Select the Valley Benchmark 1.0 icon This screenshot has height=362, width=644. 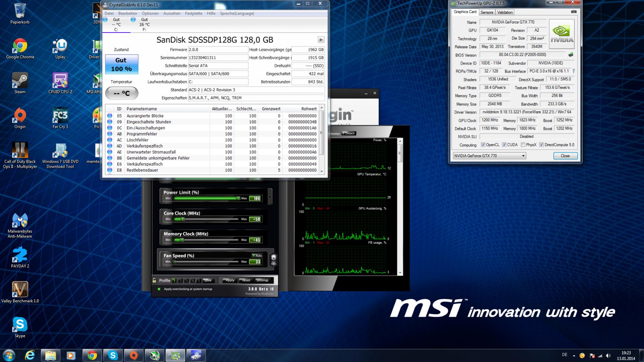(x=20, y=292)
